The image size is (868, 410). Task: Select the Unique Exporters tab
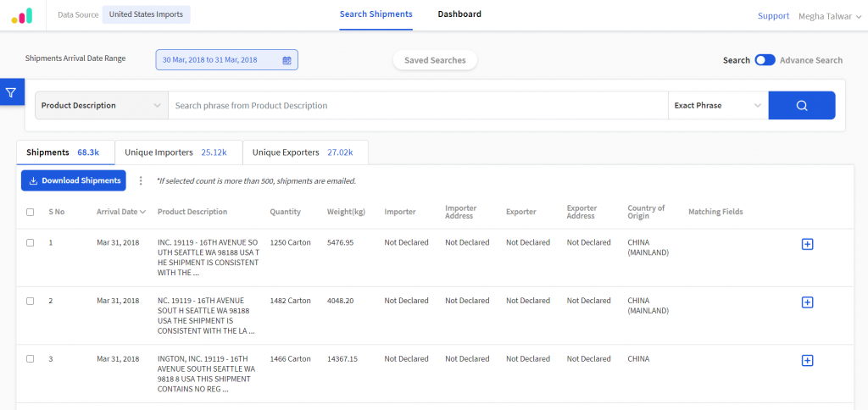(305, 152)
